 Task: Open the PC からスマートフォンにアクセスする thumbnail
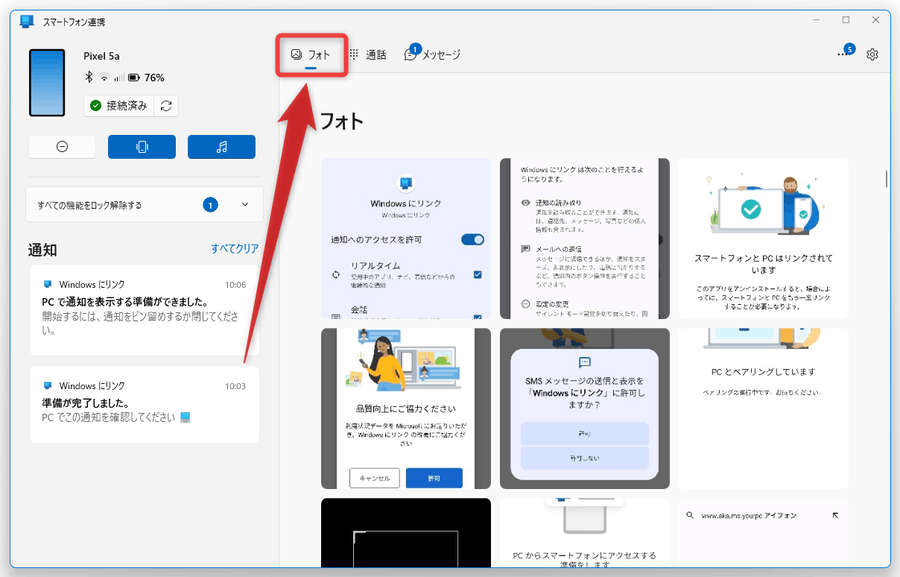coord(584,533)
